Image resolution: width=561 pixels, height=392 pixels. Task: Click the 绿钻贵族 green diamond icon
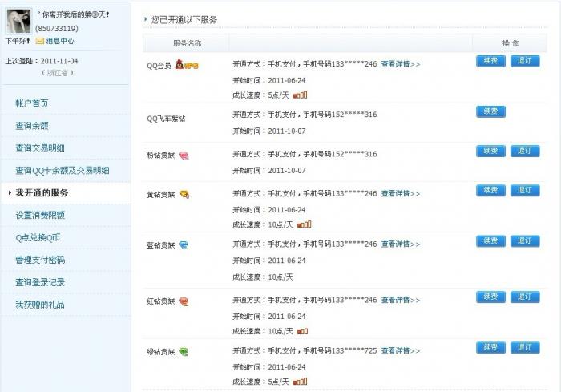184,352
